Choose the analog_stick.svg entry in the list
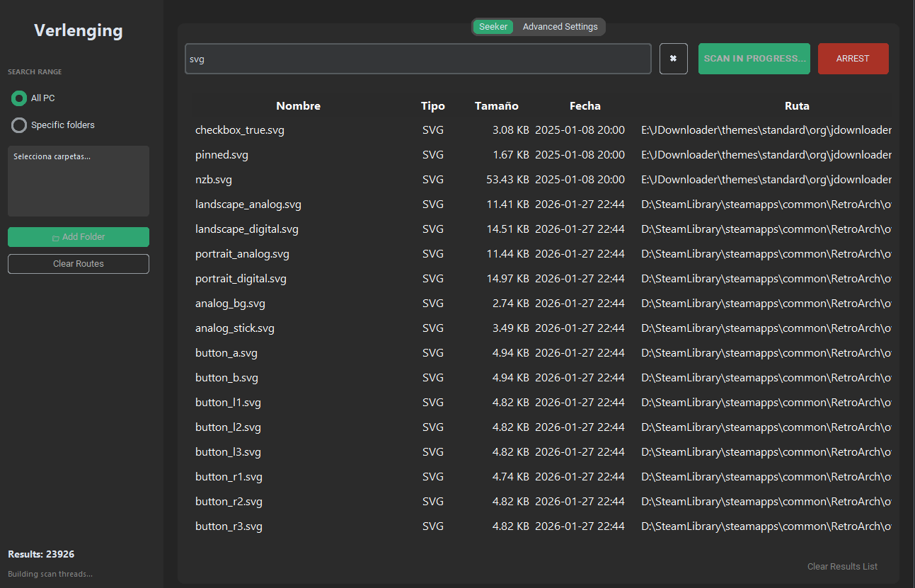Screen dimensions: 915x588 [235, 328]
